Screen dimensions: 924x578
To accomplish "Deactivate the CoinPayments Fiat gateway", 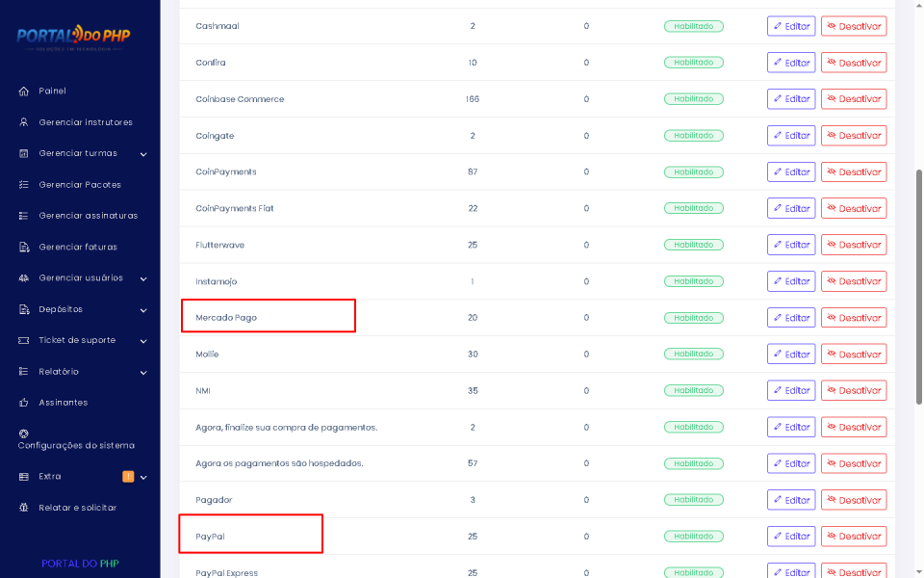I will pyautogui.click(x=854, y=208).
